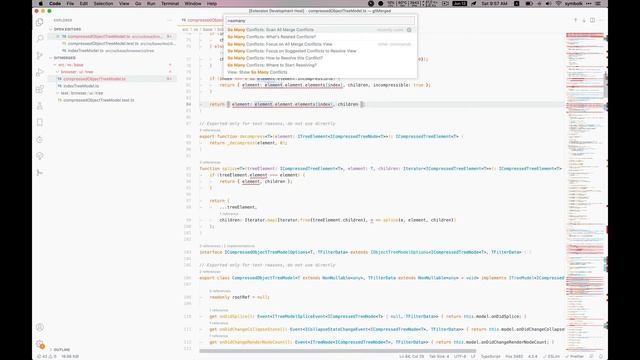Open the Edit menu
Image resolution: width=640 pixels, height=360 pixels.
(x=84, y=3)
